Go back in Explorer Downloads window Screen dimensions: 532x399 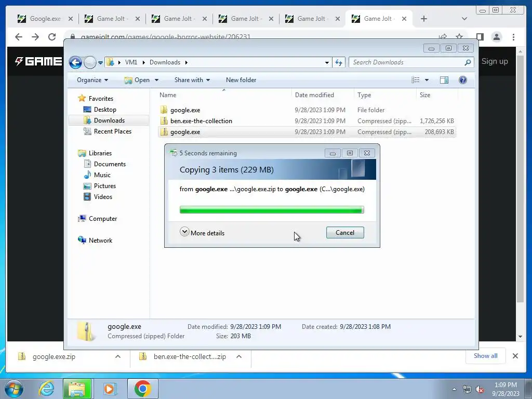75,62
